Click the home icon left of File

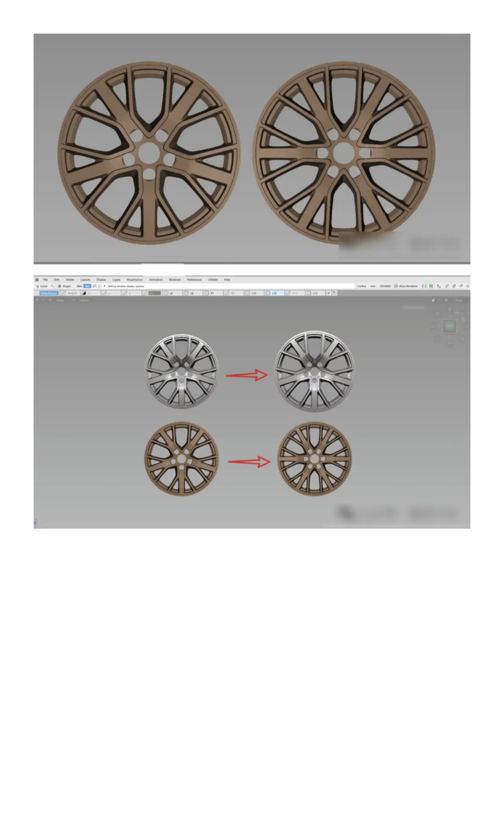coord(37,280)
